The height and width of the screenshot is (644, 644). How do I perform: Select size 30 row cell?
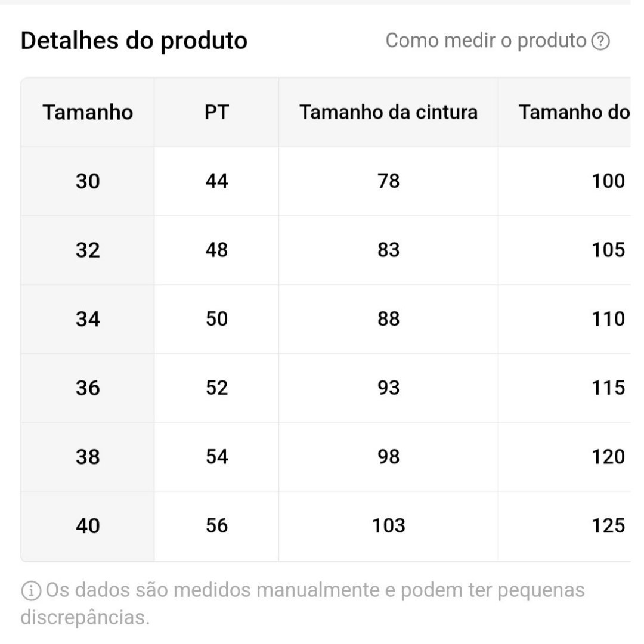[88, 181]
